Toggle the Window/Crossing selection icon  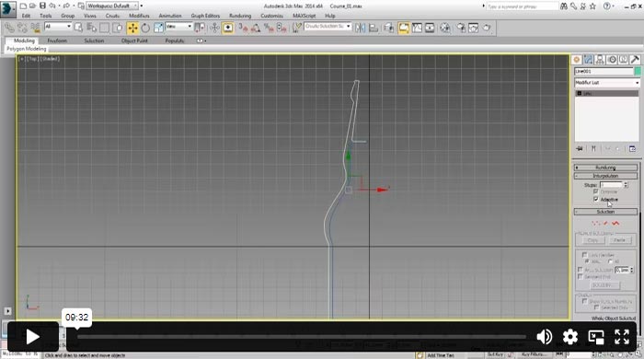(x=118, y=28)
